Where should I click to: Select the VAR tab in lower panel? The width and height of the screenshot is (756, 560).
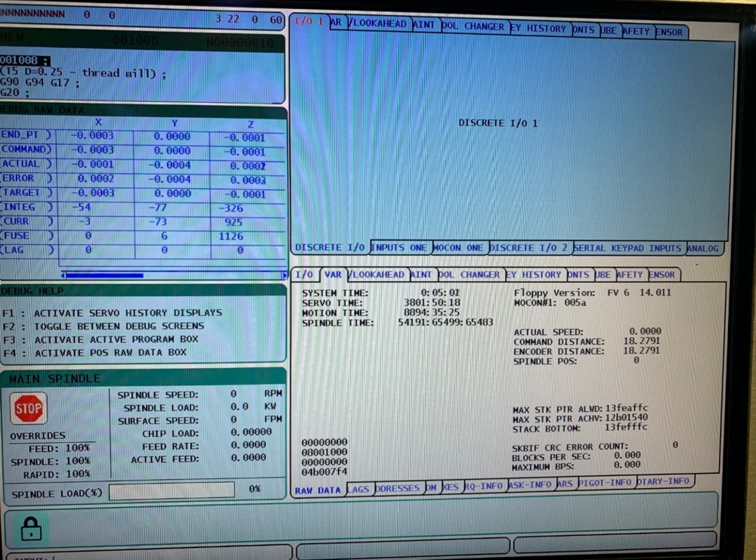pyautogui.click(x=333, y=274)
